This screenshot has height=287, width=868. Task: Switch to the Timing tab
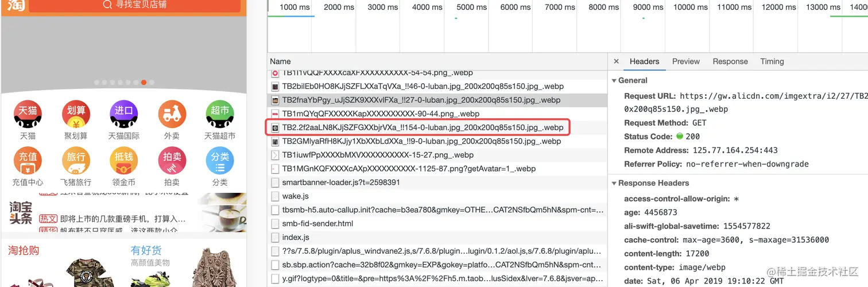point(772,61)
